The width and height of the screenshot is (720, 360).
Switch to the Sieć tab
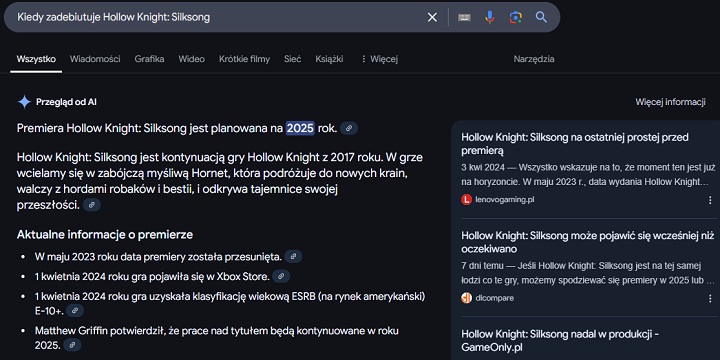pos(292,59)
